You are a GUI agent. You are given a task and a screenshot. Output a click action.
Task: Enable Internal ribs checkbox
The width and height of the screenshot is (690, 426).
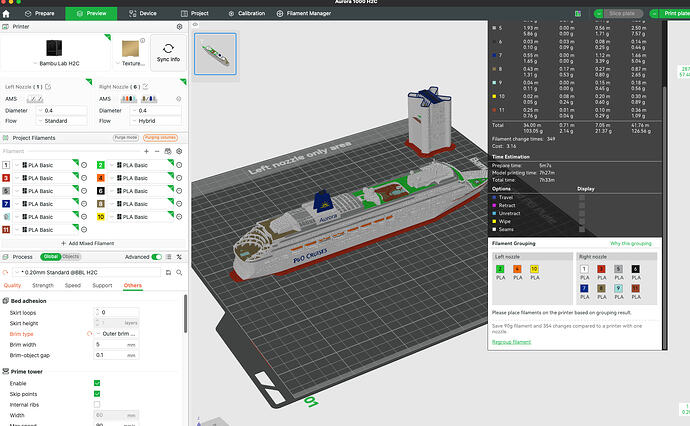point(97,404)
